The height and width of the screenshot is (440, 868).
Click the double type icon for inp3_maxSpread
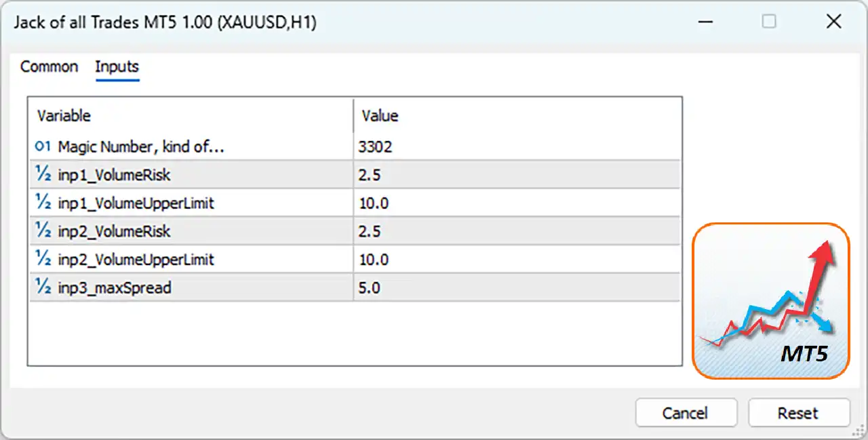coord(43,287)
